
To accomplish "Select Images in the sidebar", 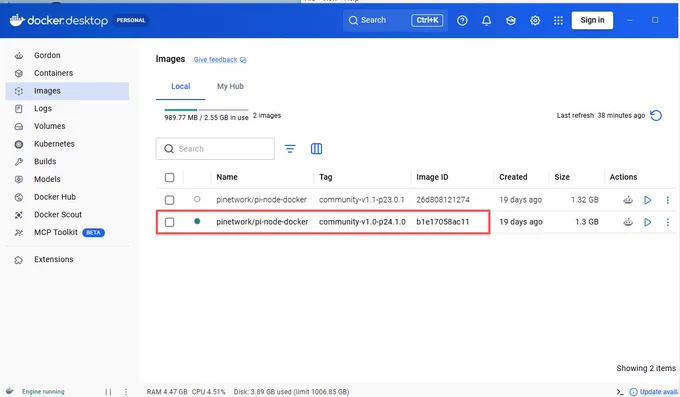I will [67, 91].
